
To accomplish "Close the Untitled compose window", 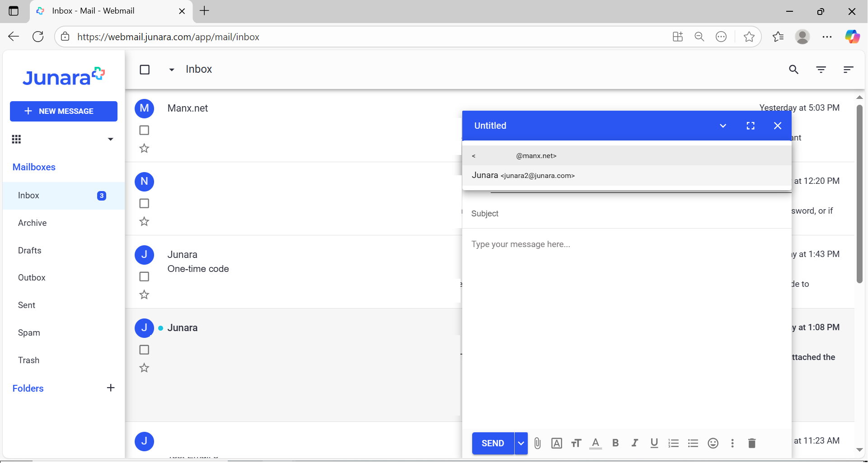I will click(778, 126).
